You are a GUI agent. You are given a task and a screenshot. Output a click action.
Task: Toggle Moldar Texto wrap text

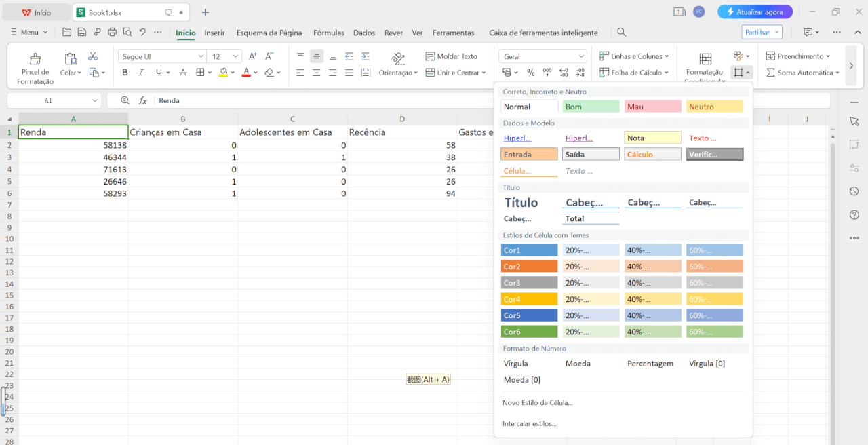[452, 56]
